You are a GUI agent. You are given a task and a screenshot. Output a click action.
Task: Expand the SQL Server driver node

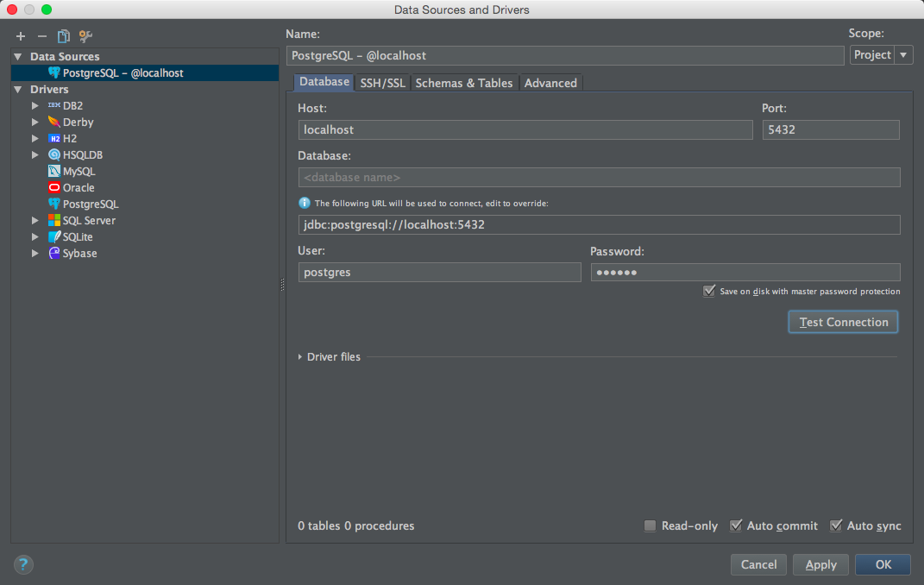pos(35,220)
